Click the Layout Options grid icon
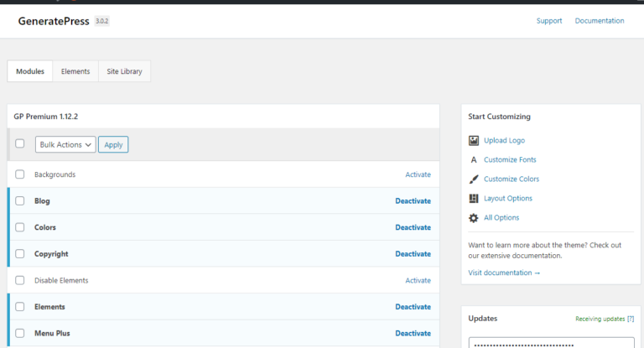The height and width of the screenshot is (348, 644). (x=474, y=199)
